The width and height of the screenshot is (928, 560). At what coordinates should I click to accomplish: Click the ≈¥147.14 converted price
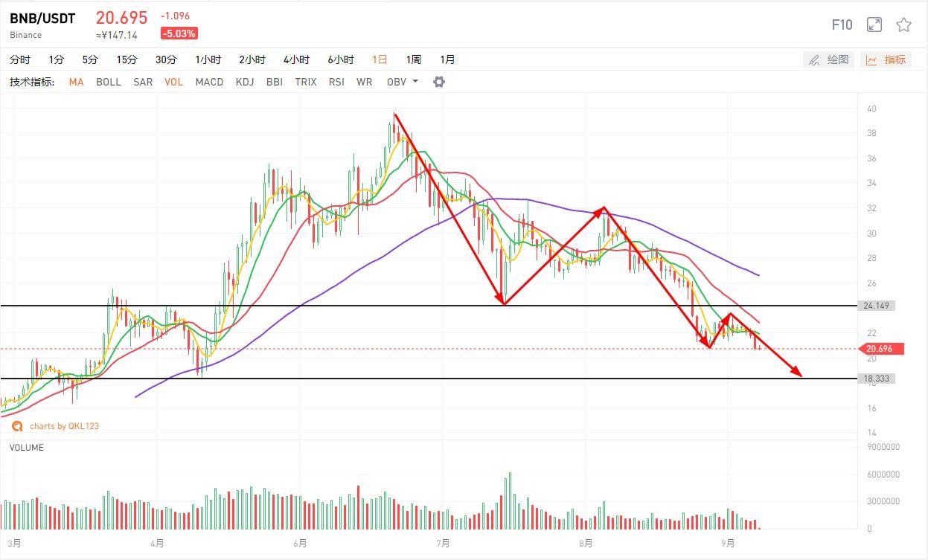pyautogui.click(x=117, y=35)
